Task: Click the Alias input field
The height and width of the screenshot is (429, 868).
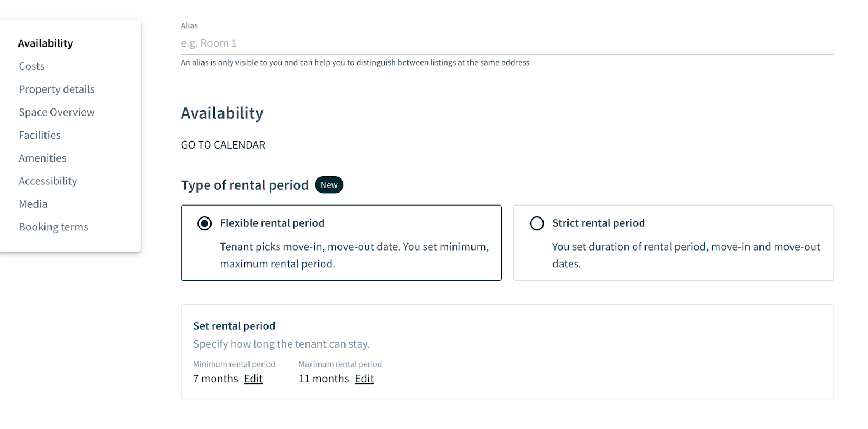Action: point(507,43)
